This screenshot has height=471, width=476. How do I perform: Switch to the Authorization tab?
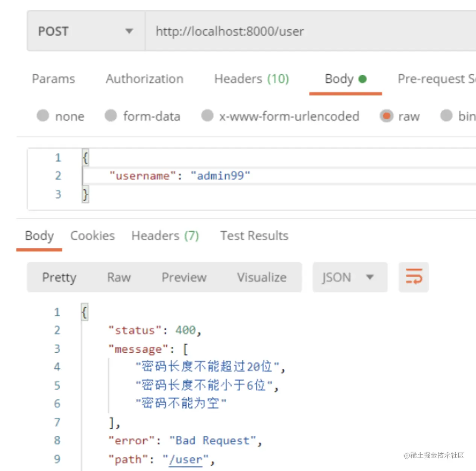coord(145,79)
